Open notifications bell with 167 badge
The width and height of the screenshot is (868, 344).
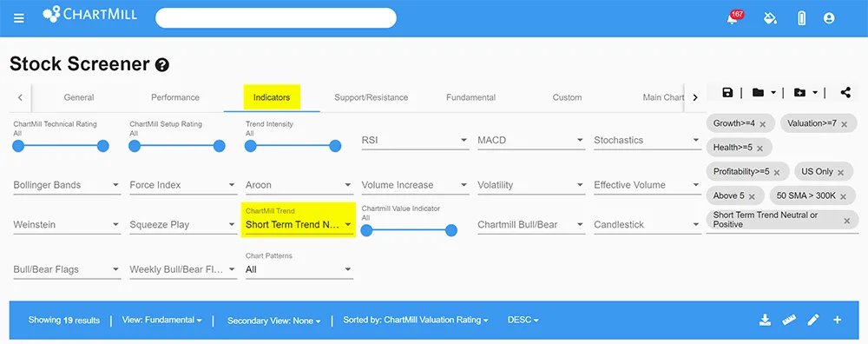[x=734, y=17]
